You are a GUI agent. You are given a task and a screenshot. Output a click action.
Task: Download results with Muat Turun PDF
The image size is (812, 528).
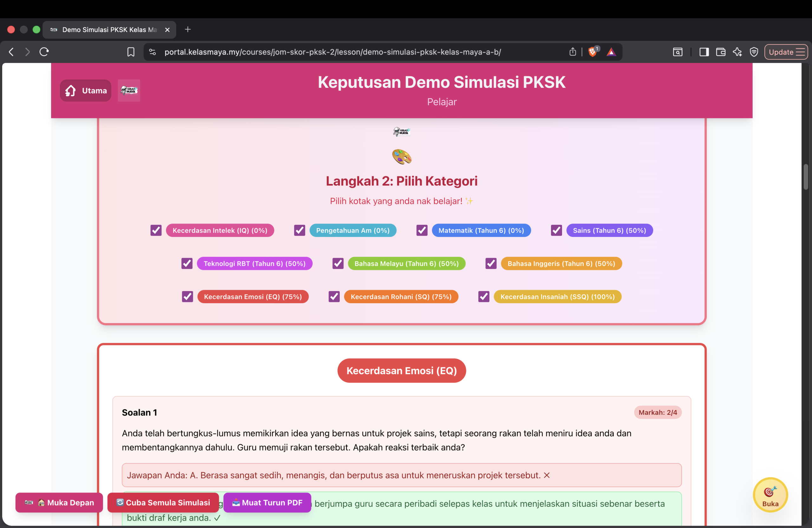pos(267,502)
